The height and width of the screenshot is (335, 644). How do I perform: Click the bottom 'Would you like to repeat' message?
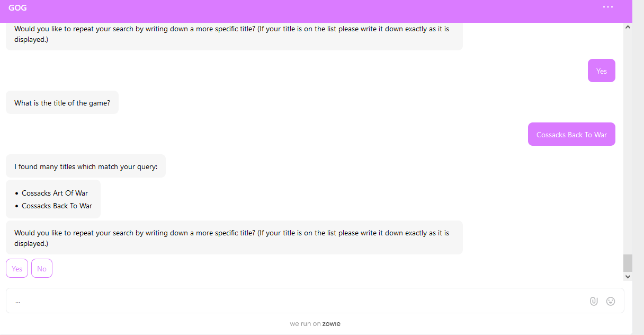click(234, 237)
